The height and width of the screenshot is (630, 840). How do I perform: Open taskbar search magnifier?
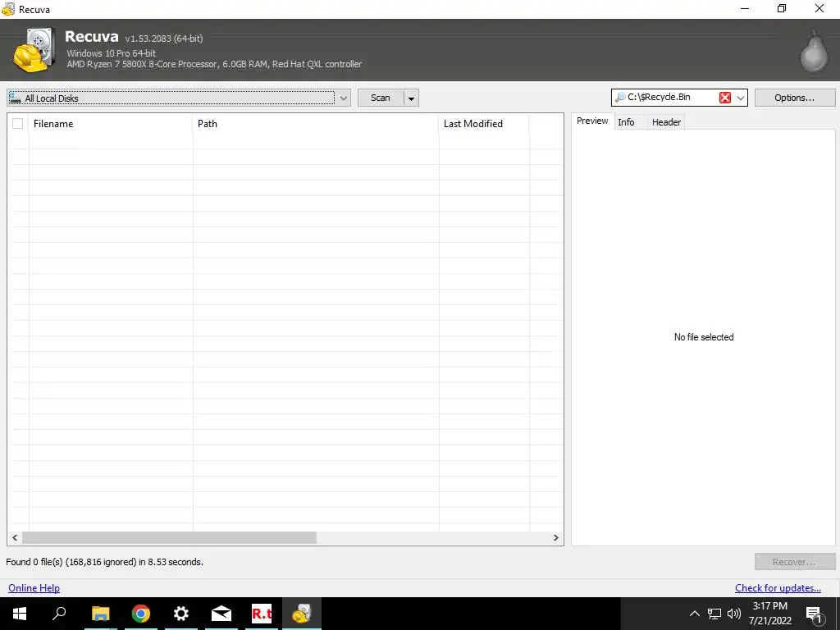59,614
